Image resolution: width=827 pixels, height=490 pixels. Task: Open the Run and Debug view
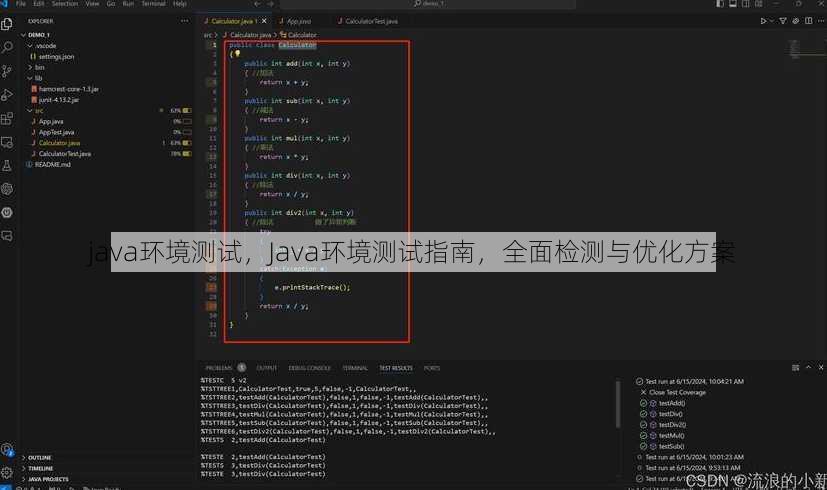[x=7, y=95]
